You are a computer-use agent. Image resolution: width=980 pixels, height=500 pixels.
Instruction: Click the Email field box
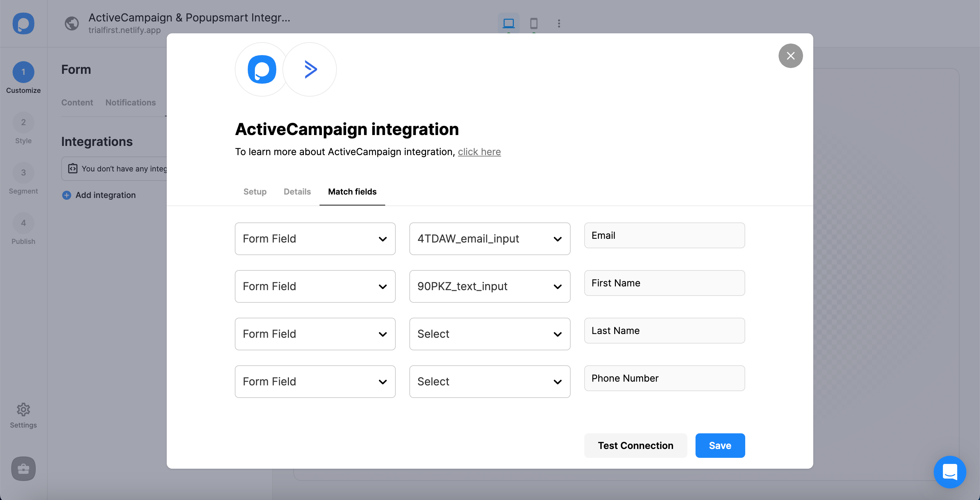pyautogui.click(x=664, y=235)
